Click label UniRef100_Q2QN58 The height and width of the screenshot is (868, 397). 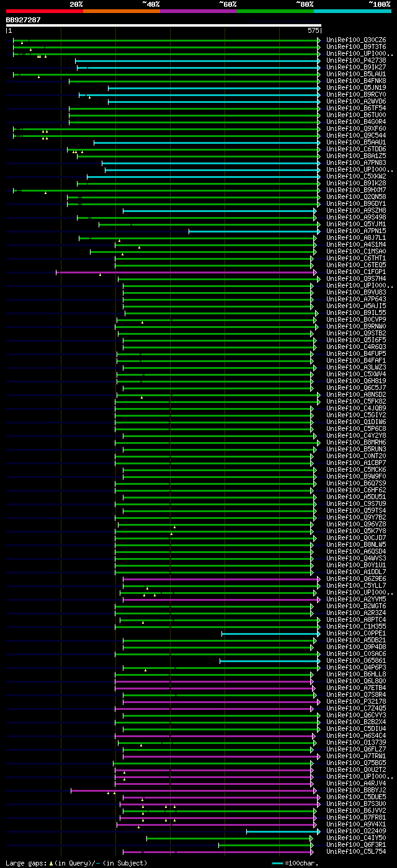coord(356,197)
